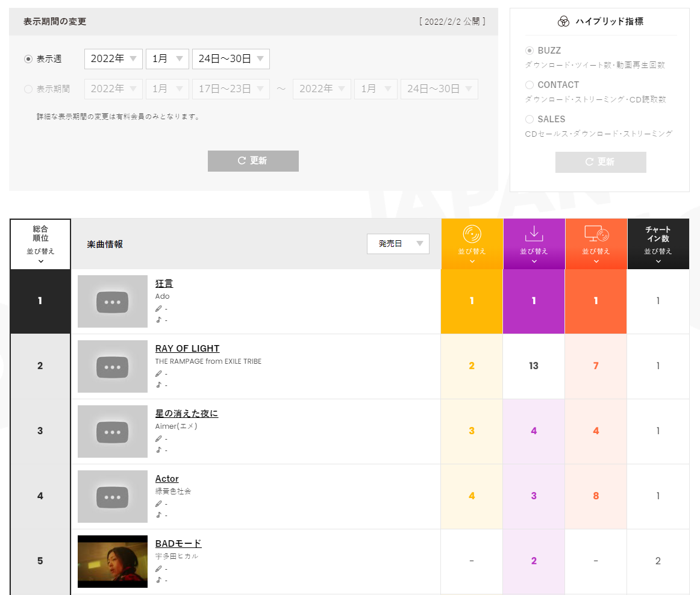Viewport: 700px width, 595px height.
Task: Open the Actor song link
Action: 167,479
